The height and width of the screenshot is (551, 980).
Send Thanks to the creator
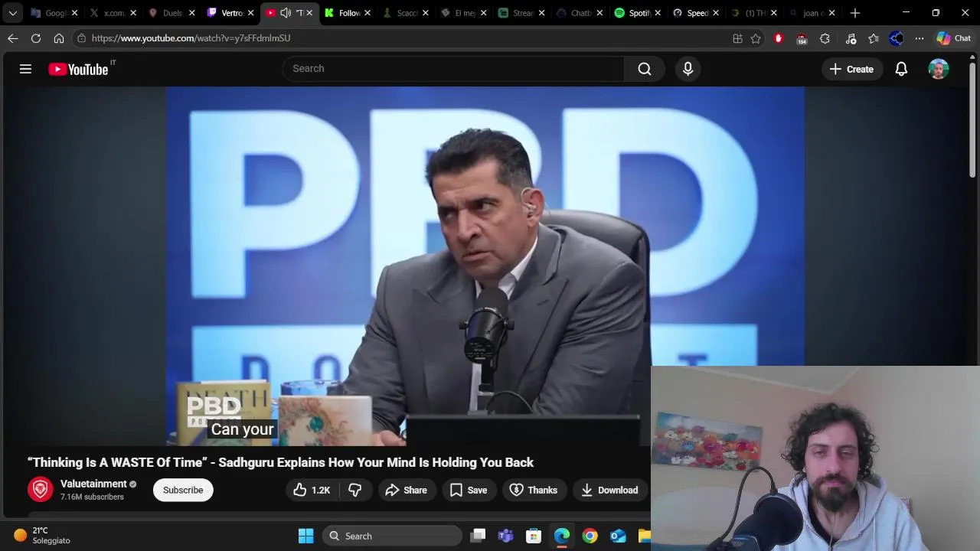coord(534,490)
